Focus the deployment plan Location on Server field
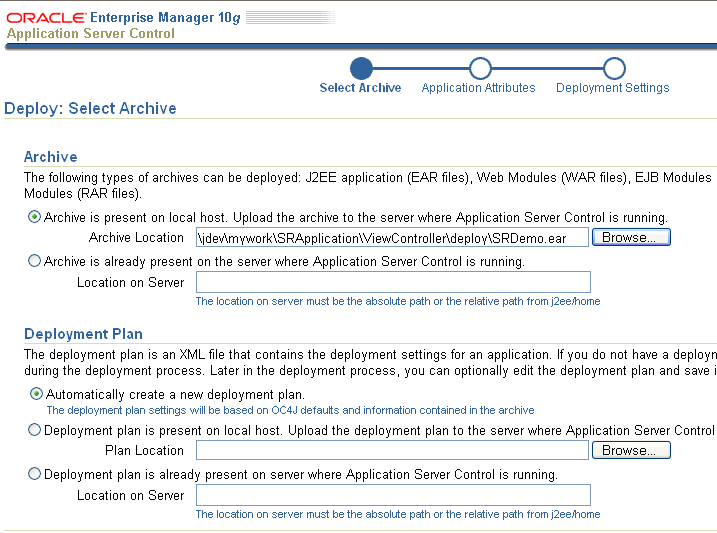Image resolution: width=717 pixels, height=533 pixels. click(393, 495)
